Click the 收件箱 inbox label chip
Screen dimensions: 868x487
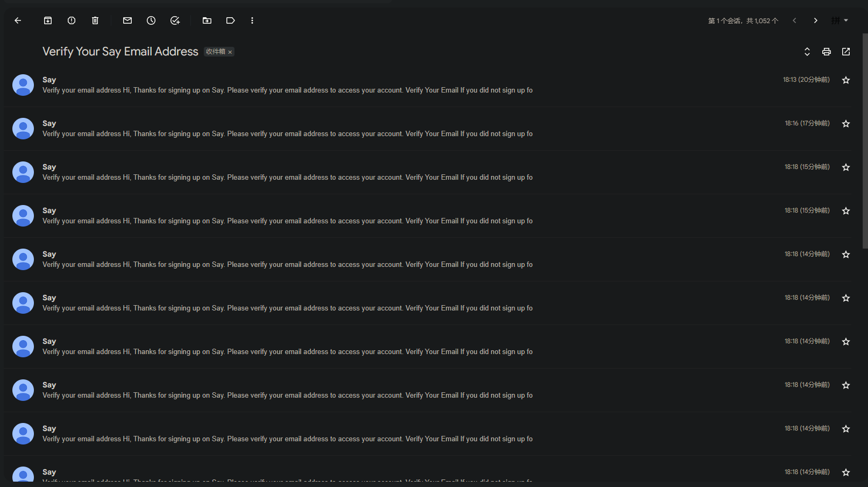click(x=215, y=52)
